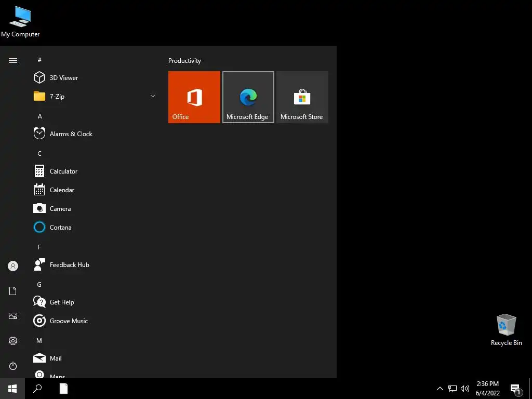This screenshot has height=399, width=532.
Task: Open the Action Center notifications
Action: [516, 389]
